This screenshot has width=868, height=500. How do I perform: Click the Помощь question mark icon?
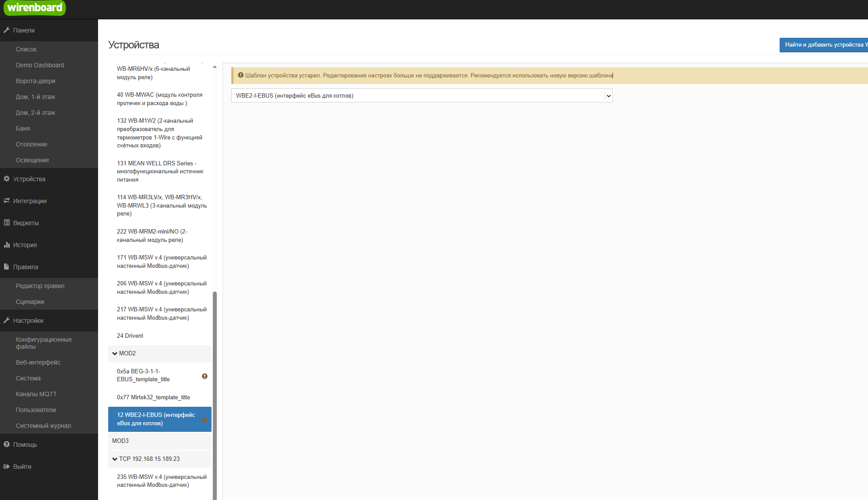[7, 445]
